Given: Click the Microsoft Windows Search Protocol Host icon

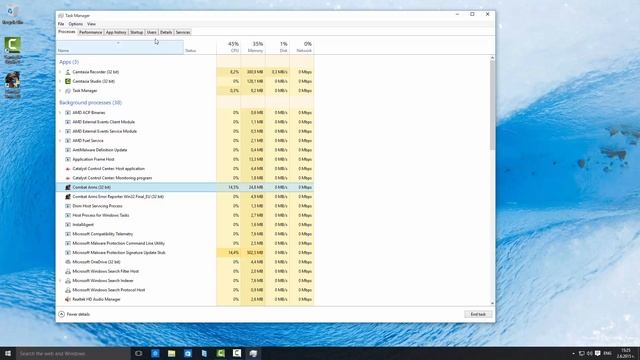Looking at the screenshot, I should pos(68,290).
